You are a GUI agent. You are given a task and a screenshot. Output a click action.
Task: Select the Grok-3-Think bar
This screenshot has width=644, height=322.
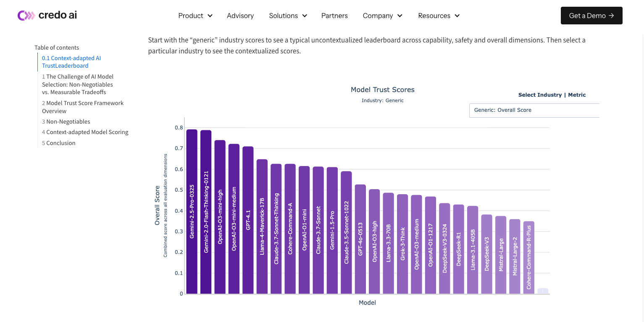402,244
